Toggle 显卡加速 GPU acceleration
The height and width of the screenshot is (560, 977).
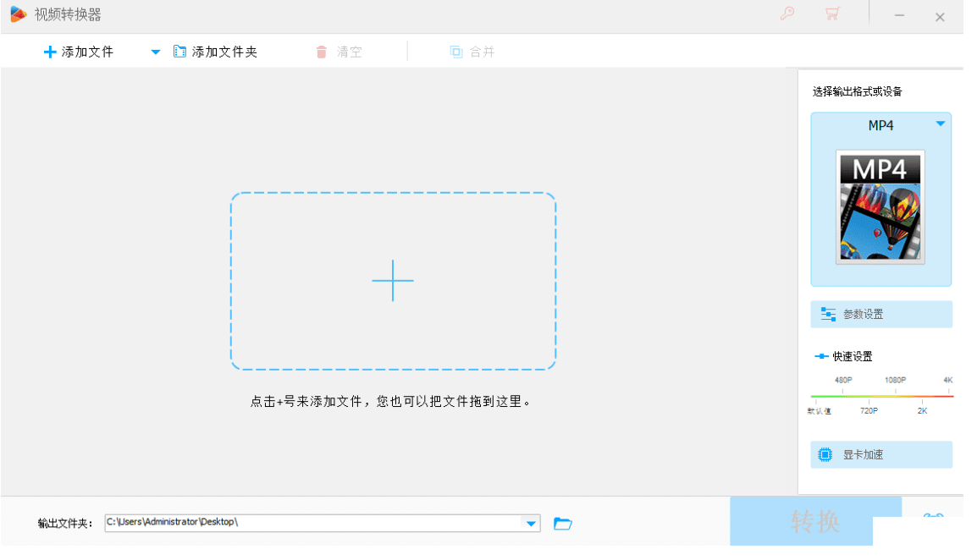(x=881, y=455)
